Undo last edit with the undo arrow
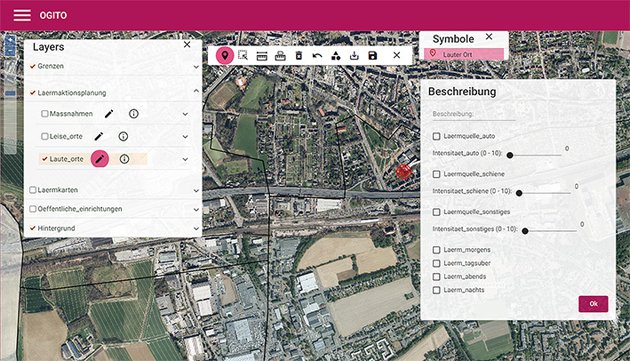 point(317,55)
